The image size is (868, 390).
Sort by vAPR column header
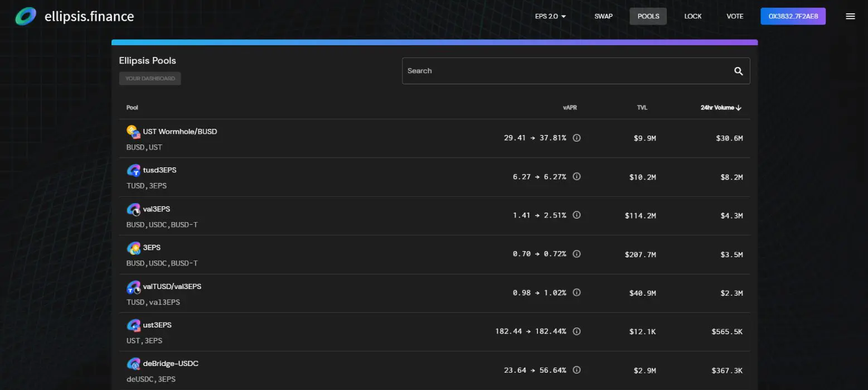click(570, 108)
